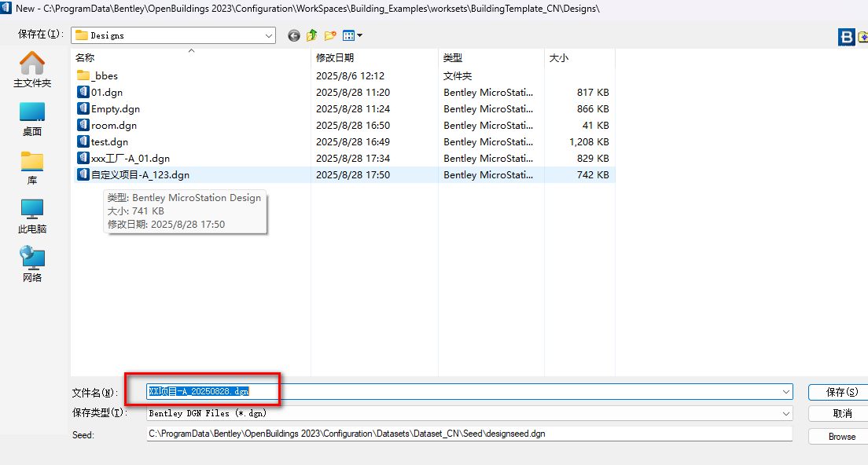
Task: Expand the 保存类型 dropdown
Action: pos(786,413)
